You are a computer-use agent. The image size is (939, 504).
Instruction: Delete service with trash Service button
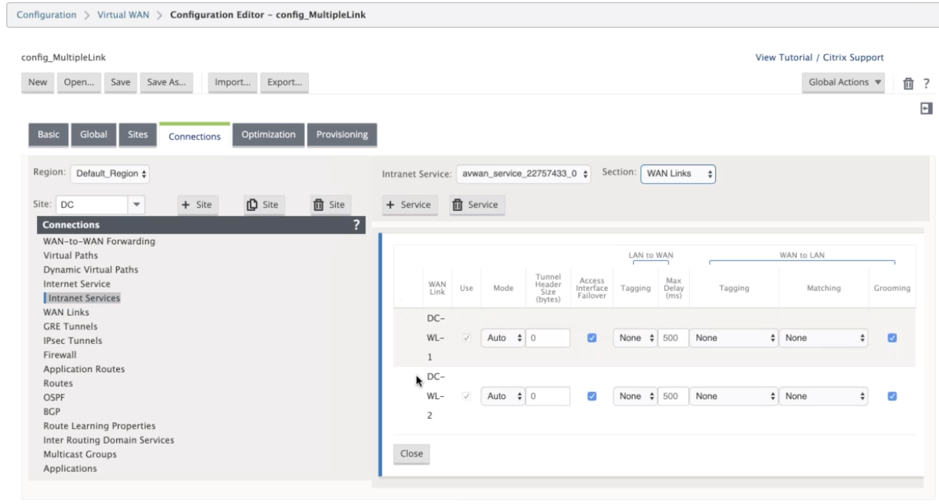(x=477, y=205)
